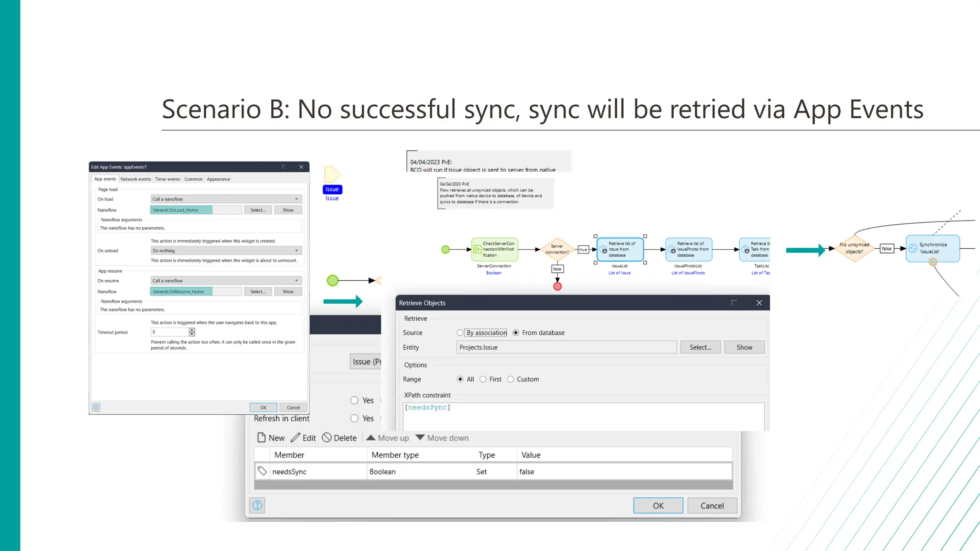Select the By association radio button

coord(460,333)
